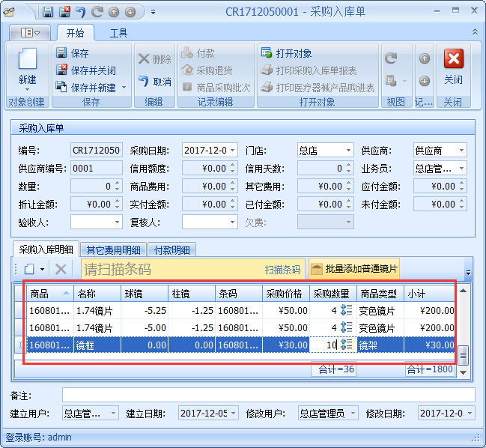Open the 建立用户 dropdown
The width and height of the screenshot is (486, 448).
(x=113, y=414)
